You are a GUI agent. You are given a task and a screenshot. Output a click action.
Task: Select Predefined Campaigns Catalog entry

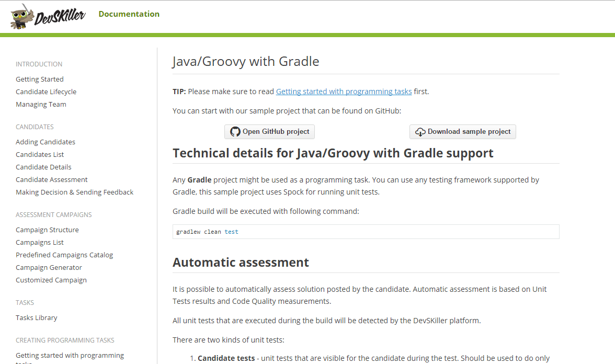(64, 255)
